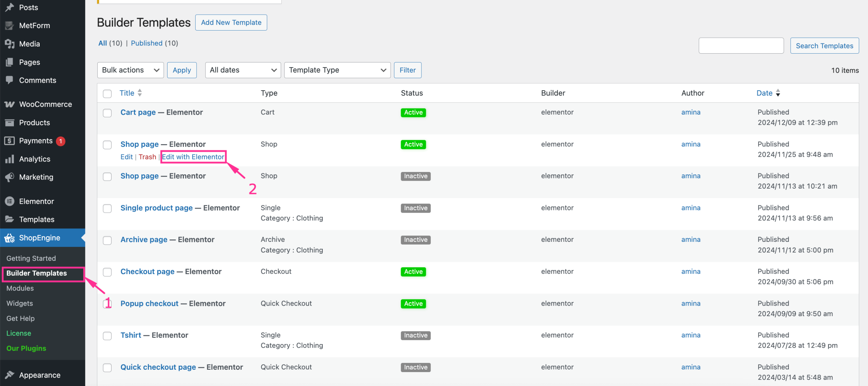Click 'Category : Clothing' in Archive page row
The width and height of the screenshot is (868, 386).
click(292, 250)
